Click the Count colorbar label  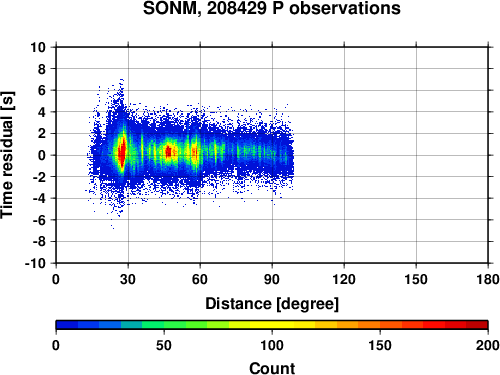click(x=272, y=368)
